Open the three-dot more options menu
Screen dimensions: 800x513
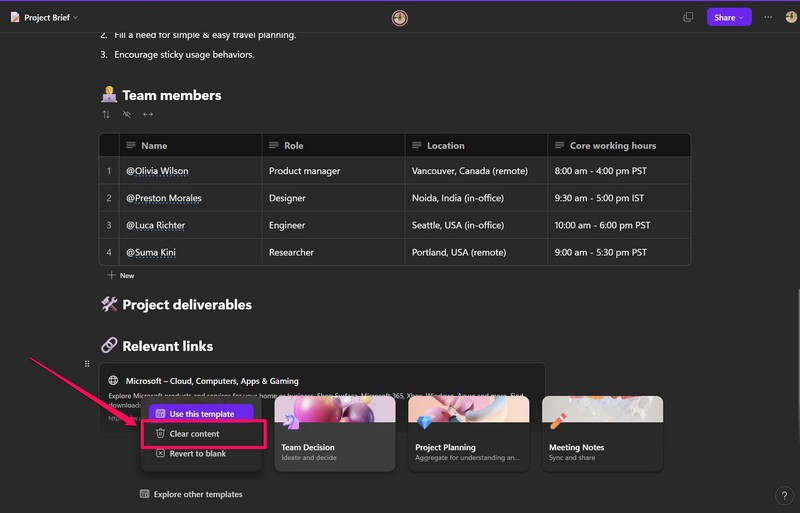pyautogui.click(x=768, y=17)
